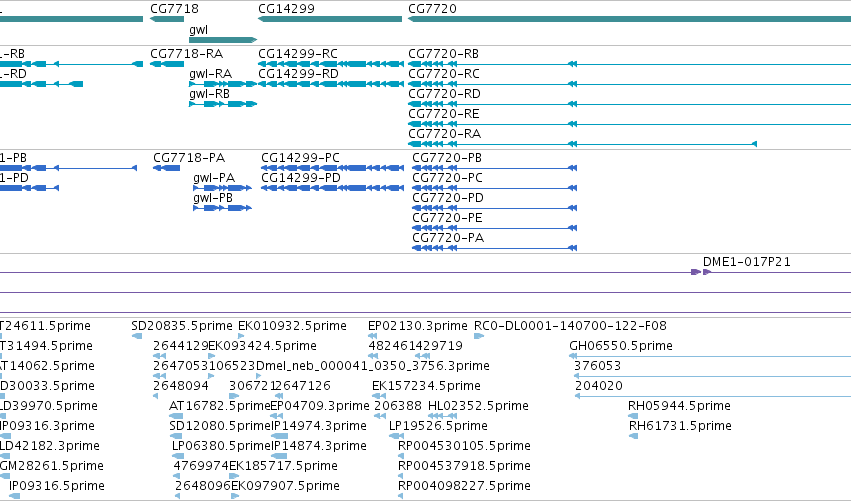The image size is (851, 501).
Task: Open EST EK097907.5prime
Action: (x=285, y=487)
